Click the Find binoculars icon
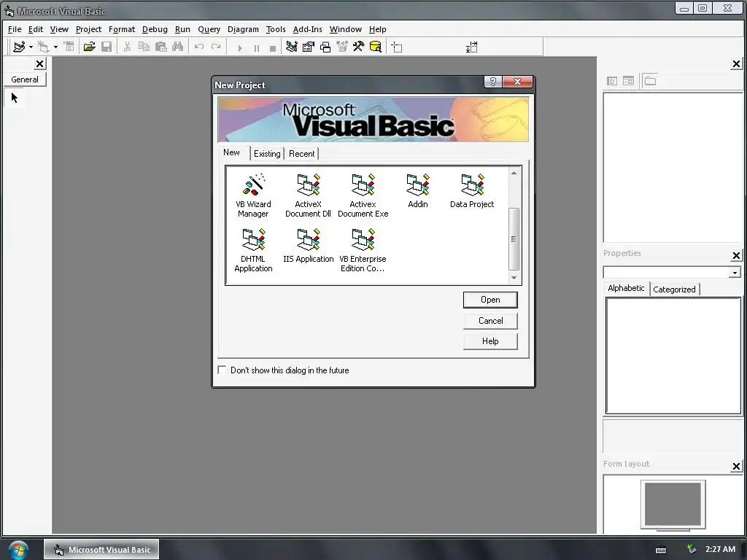 point(178,47)
